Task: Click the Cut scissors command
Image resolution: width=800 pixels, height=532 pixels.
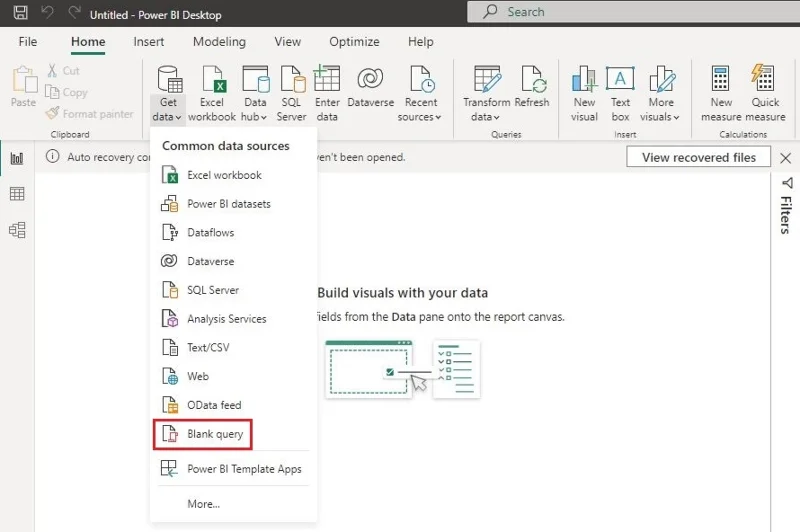Action: coord(63,70)
